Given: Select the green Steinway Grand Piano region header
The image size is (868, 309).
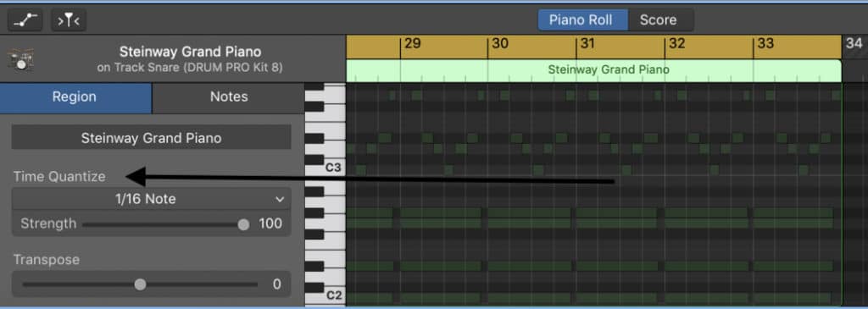Looking at the screenshot, I should [593, 70].
